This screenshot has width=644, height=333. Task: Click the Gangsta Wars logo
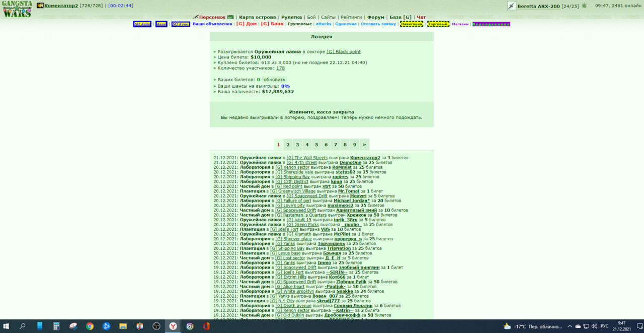[17, 9]
